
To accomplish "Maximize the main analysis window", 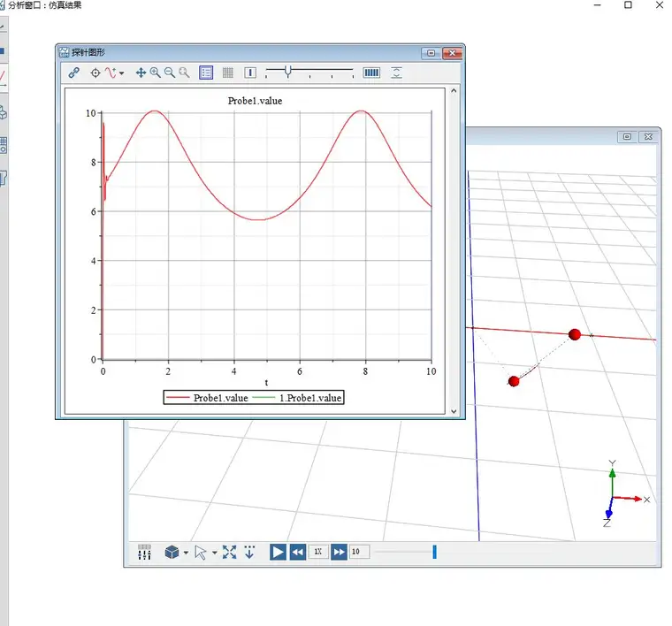I will pos(628,5).
